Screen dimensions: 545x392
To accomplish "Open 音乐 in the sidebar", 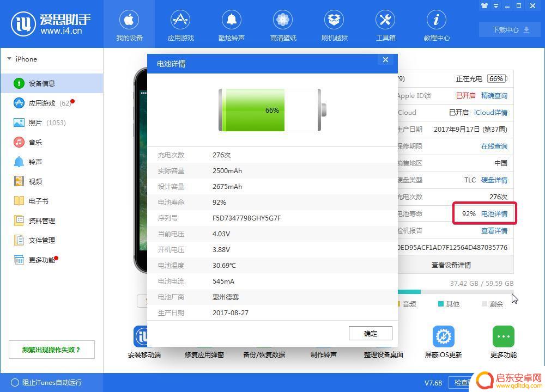I will pos(52,142).
